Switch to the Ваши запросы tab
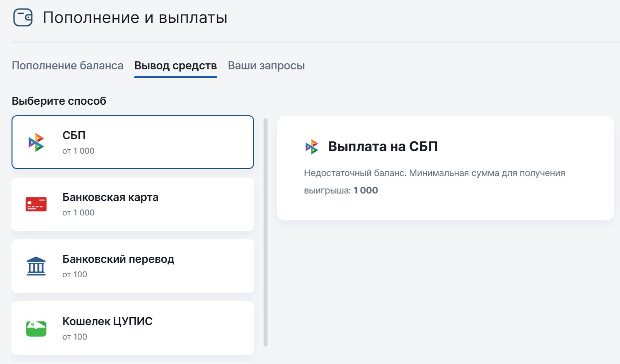The width and height of the screenshot is (620, 364). coord(267,65)
